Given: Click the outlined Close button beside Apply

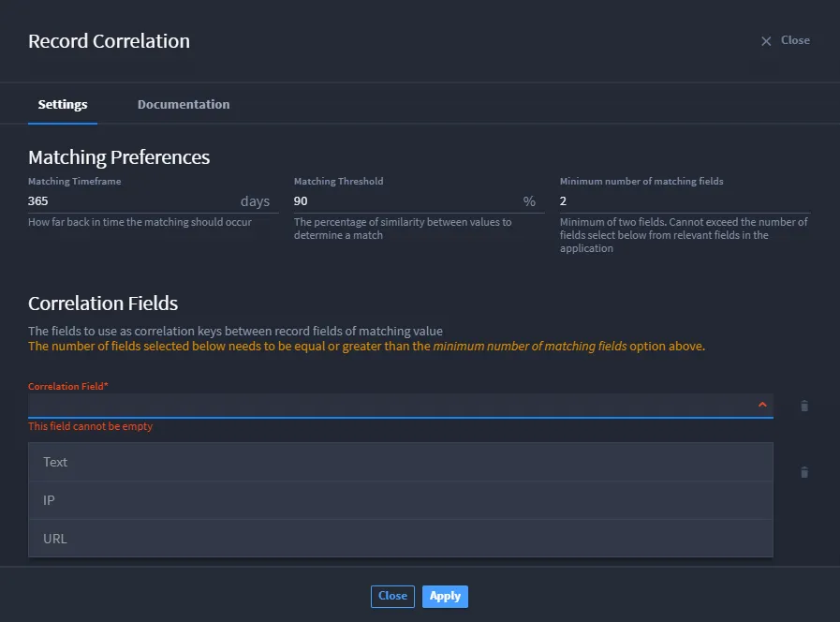Looking at the screenshot, I should [392, 597].
